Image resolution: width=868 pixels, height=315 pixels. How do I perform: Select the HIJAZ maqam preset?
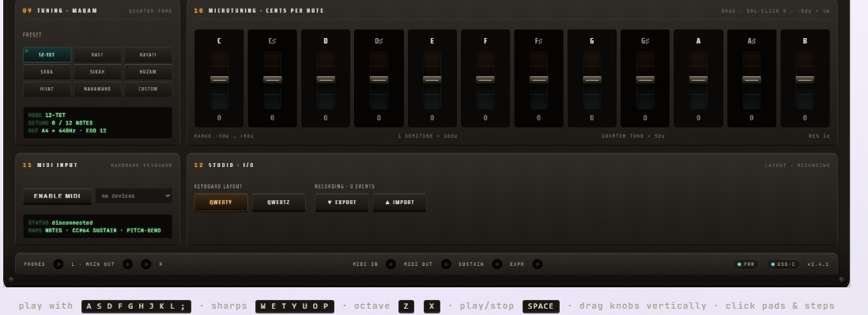47,89
